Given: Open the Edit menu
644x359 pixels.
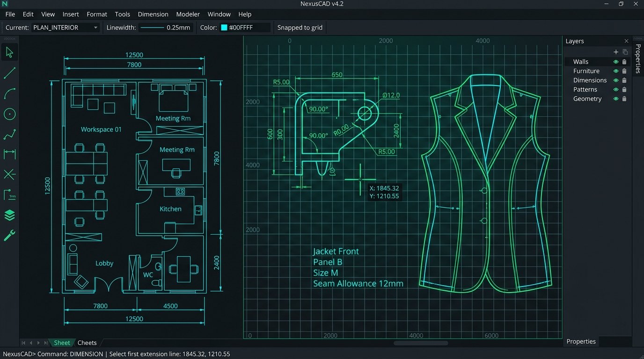Looking at the screenshot, I should [x=28, y=14].
